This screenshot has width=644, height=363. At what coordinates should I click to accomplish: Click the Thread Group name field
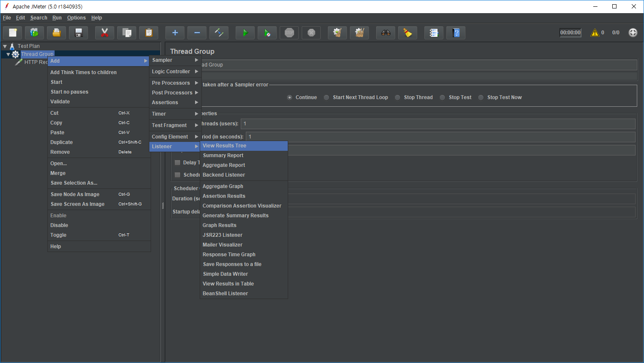419,65
